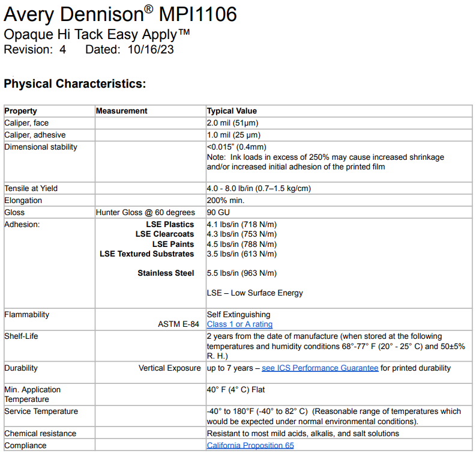Image resolution: width=476 pixels, height=453 pixels.
Task: Follow the California Proposition 65 link
Action: click(x=250, y=445)
